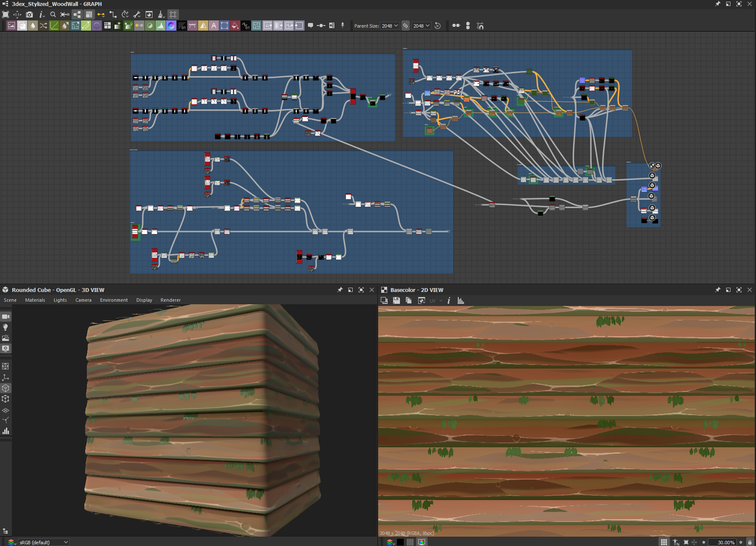The width and height of the screenshot is (756, 546).
Task: Add a Blend node from the node toolbar
Action: tap(22, 25)
